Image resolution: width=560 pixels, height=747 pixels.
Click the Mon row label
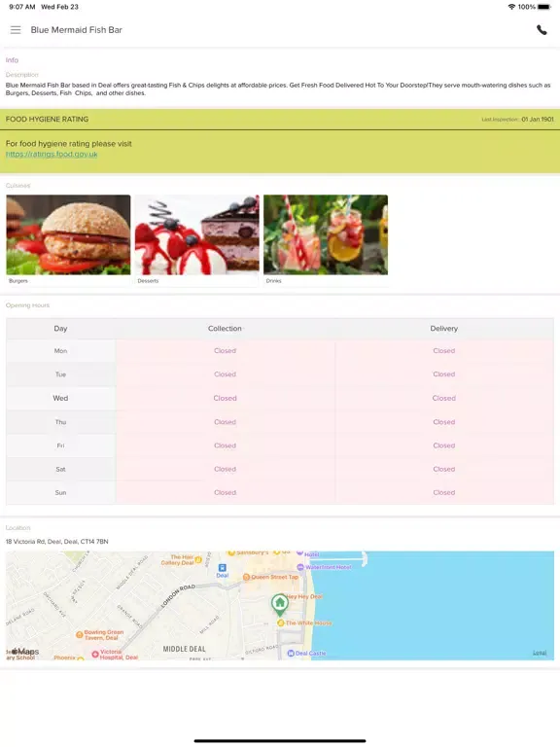60,351
